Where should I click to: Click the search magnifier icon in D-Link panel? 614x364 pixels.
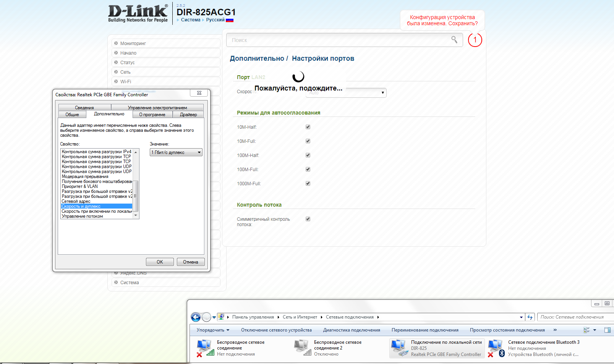[x=454, y=40]
